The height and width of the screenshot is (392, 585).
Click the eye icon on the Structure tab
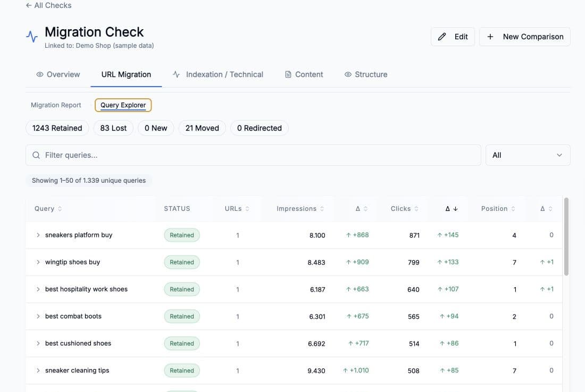(348, 74)
